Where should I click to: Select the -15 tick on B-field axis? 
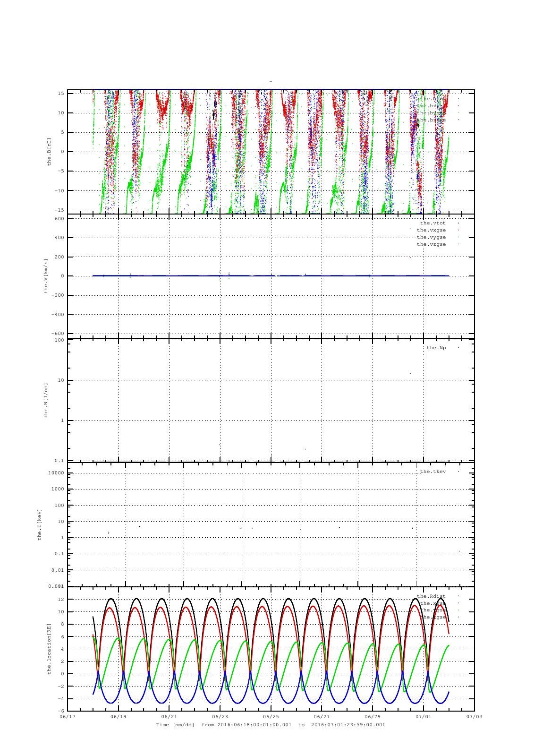(59, 210)
